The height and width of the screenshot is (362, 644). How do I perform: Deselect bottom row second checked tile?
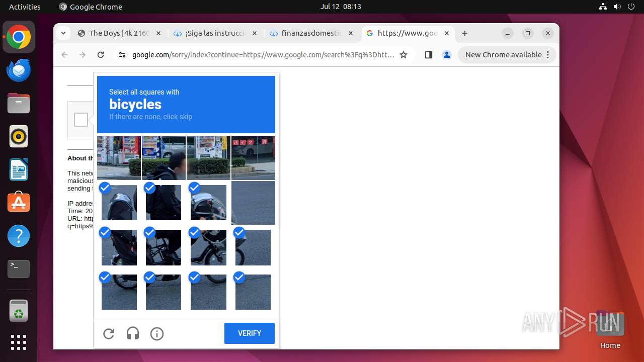click(x=164, y=292)
